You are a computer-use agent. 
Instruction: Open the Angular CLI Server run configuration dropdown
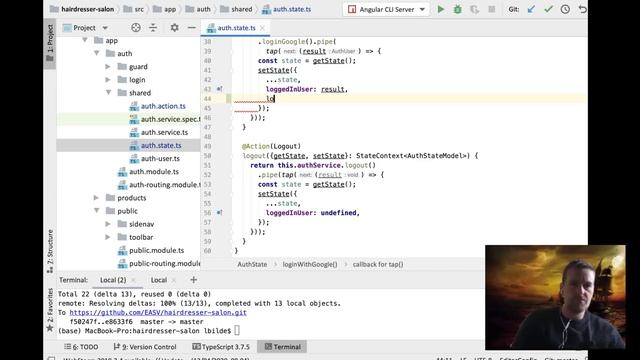click(386, 9)
